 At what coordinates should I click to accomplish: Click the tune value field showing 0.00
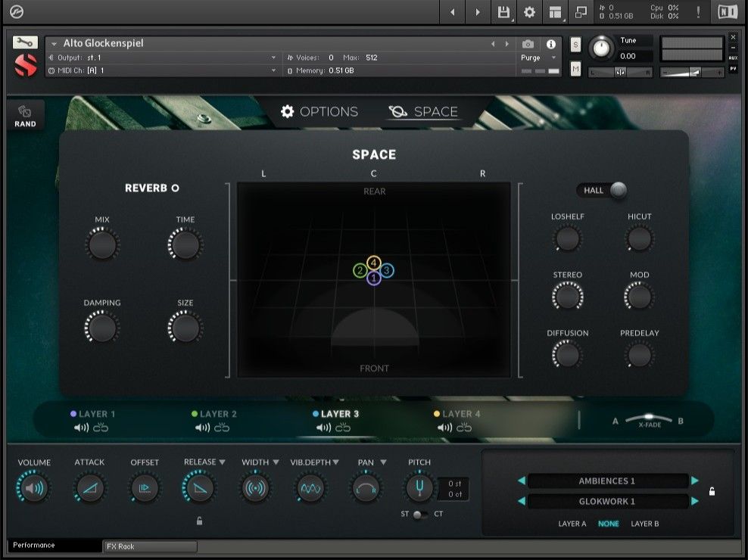click(633, 55)
